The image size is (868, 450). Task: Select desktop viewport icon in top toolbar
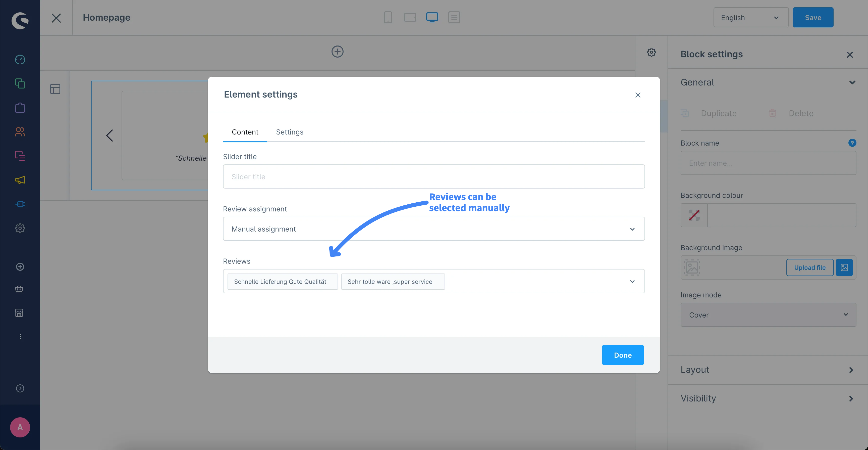(x=432, y=17)
